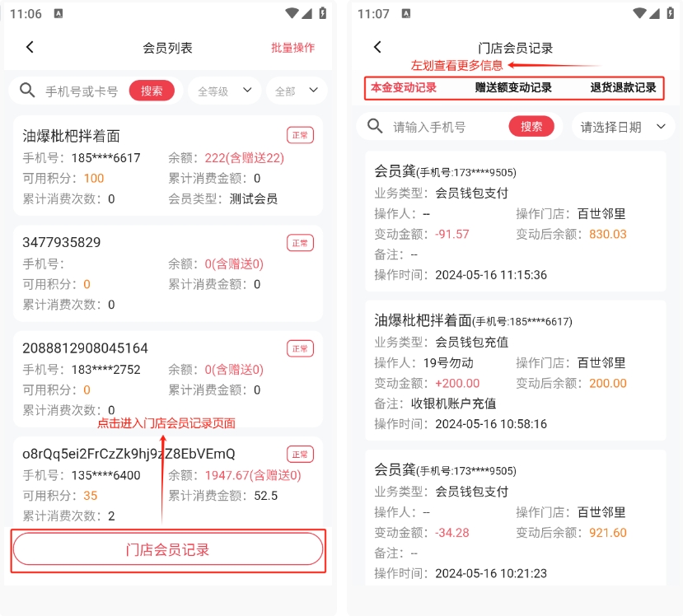Tap 正常 status badge for member 3477935829
This screenshot has width=683, height=616.
300,242
